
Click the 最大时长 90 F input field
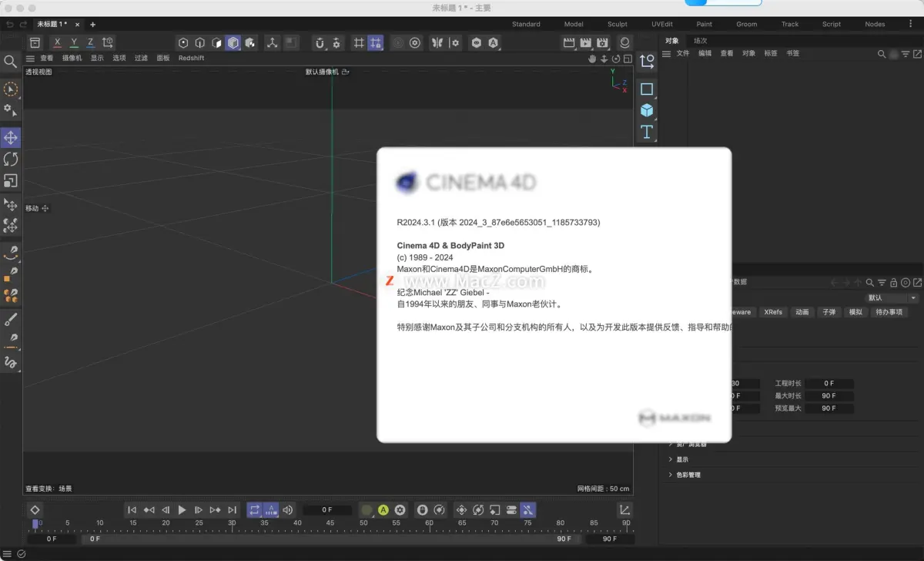point(829,395)
